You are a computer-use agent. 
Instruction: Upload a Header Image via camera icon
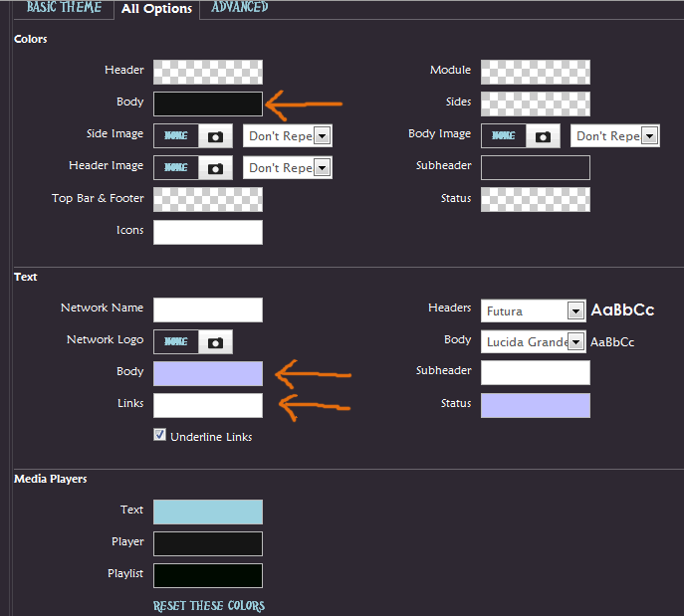215,168
